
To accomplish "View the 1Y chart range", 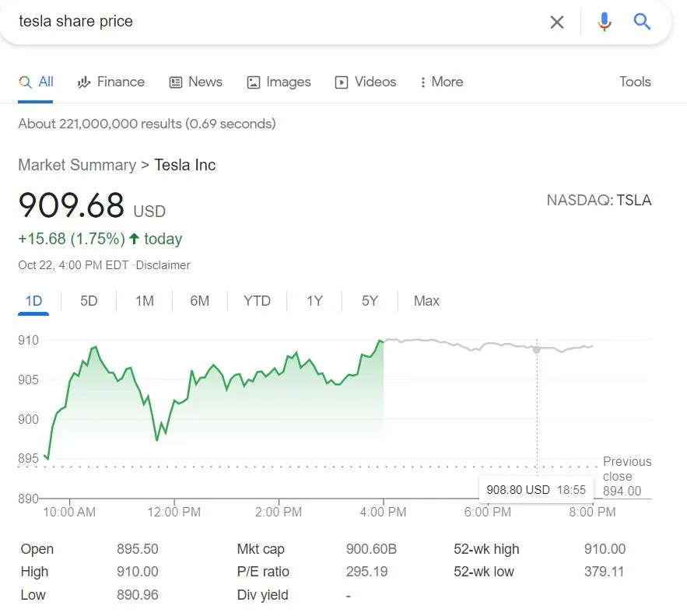I will pyautogui.click(x=314, y=301).
